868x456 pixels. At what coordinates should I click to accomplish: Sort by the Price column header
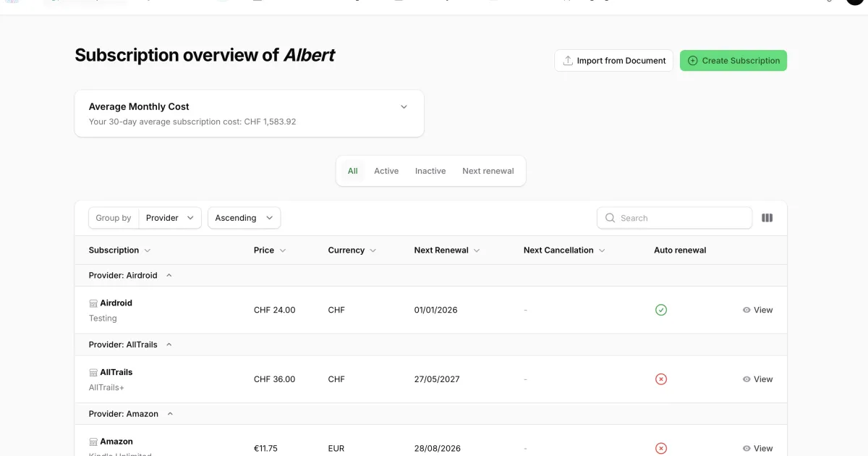270,250
